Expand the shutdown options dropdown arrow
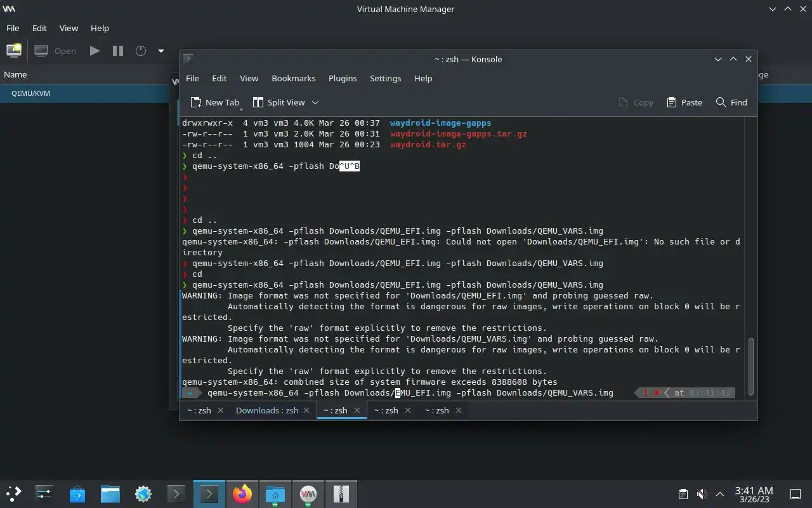The height and width of the screenshot is (508, 812). point(161,51)
